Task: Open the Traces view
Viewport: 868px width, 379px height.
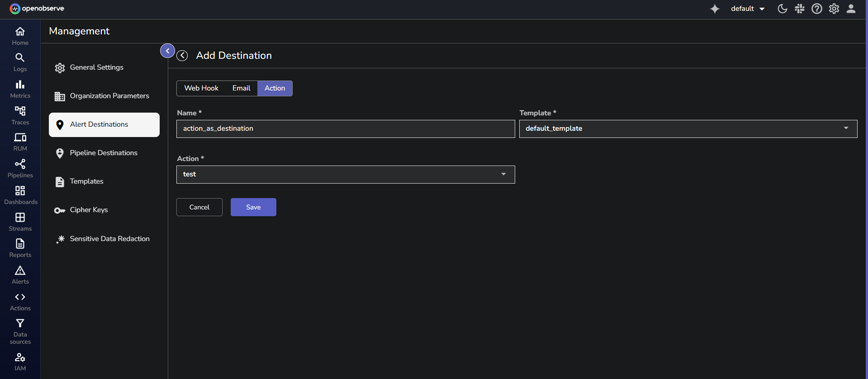Action: click(20, 116)
